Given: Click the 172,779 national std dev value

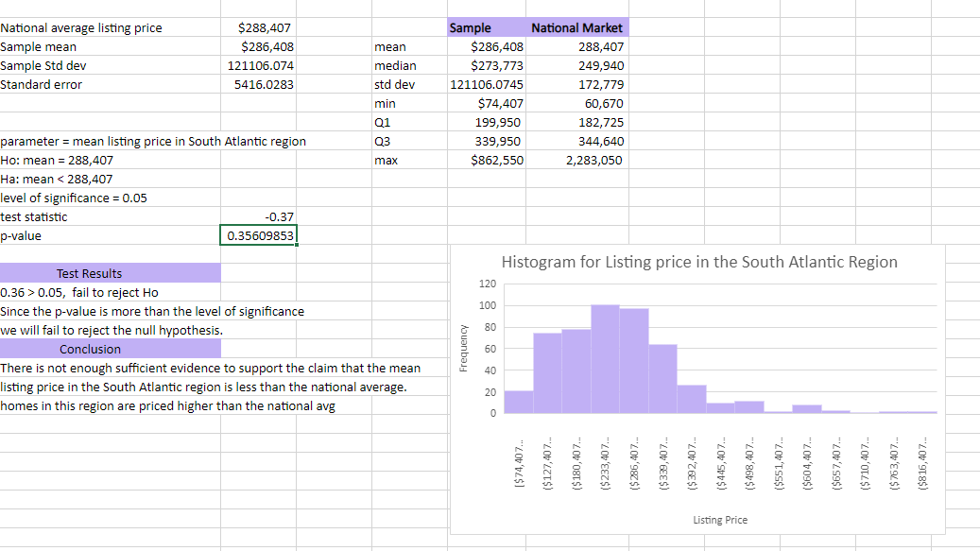Looking at the screenshot, I should [x=576, y=84].
